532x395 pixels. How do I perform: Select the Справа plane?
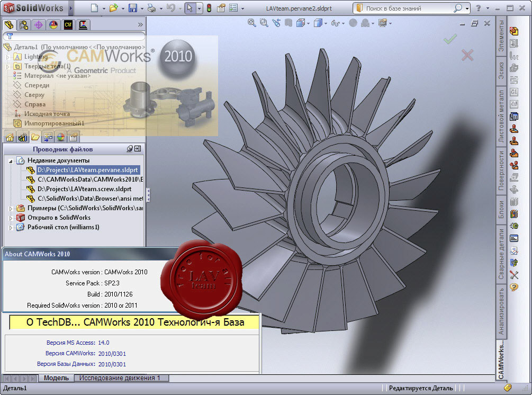click(30, 104)
